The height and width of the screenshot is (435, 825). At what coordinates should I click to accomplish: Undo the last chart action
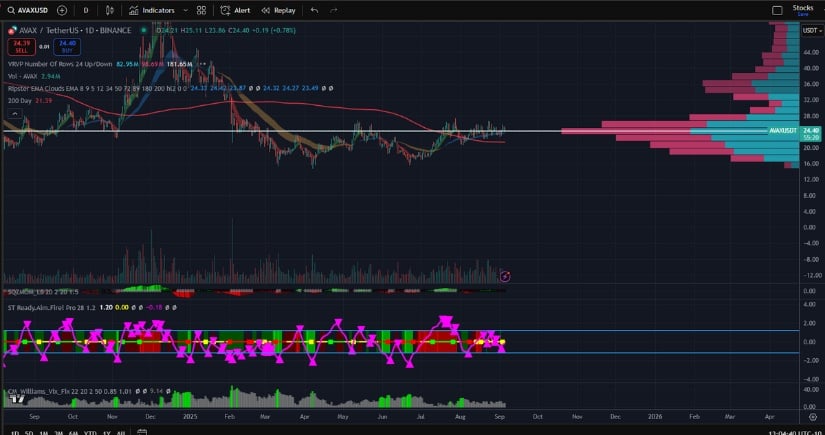tap(314, 10)
